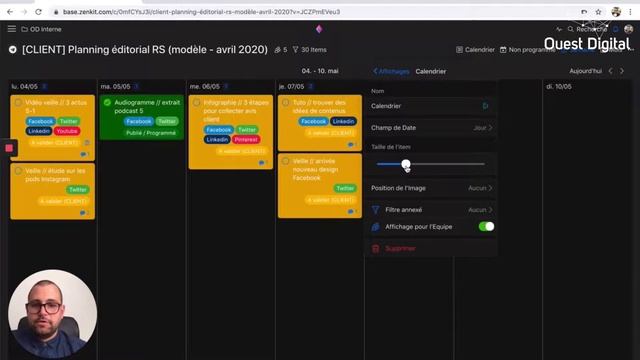
Task: Jump to Aujourd'hui in calendar
Action: coord(585,71)
